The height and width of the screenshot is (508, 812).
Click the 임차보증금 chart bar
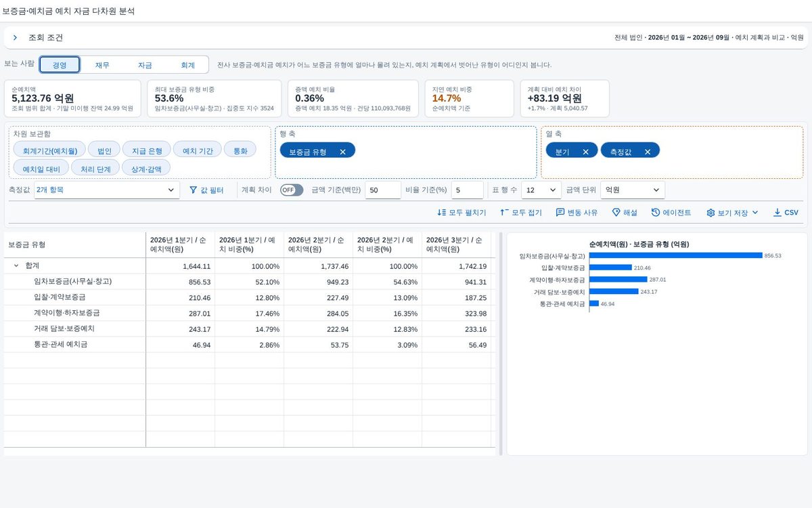pyautogui.click(x=675, y=255)
